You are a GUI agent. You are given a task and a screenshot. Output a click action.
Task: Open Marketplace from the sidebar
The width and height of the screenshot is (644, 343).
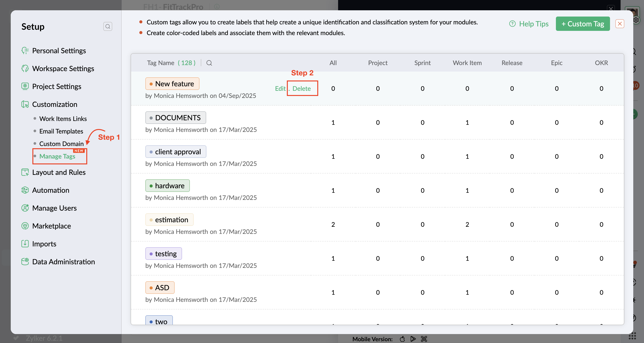click(x=51, y=226)
